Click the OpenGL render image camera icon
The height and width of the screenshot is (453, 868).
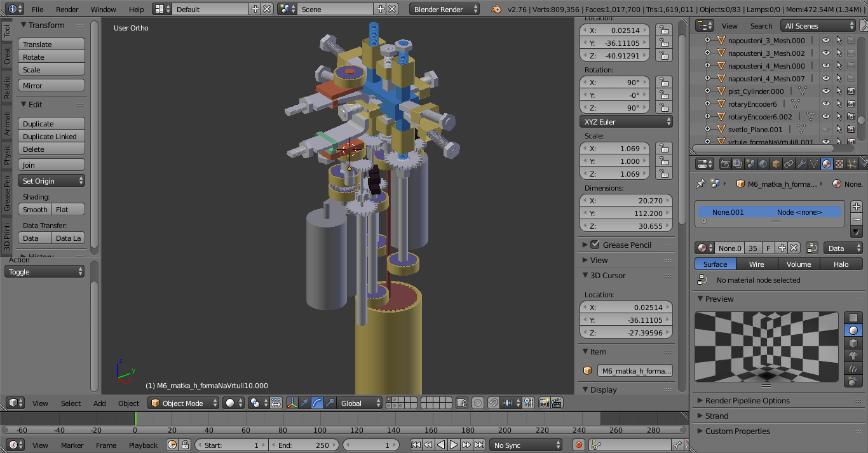[544, 403]
